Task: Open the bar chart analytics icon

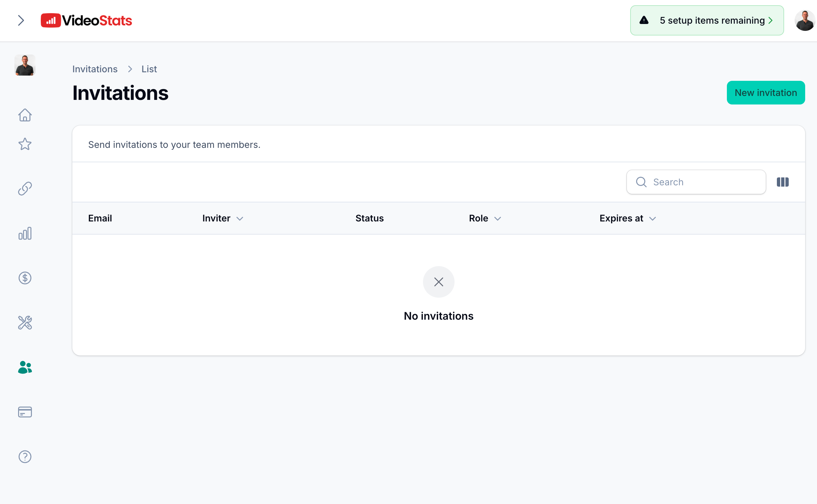Action: point(25,233)
